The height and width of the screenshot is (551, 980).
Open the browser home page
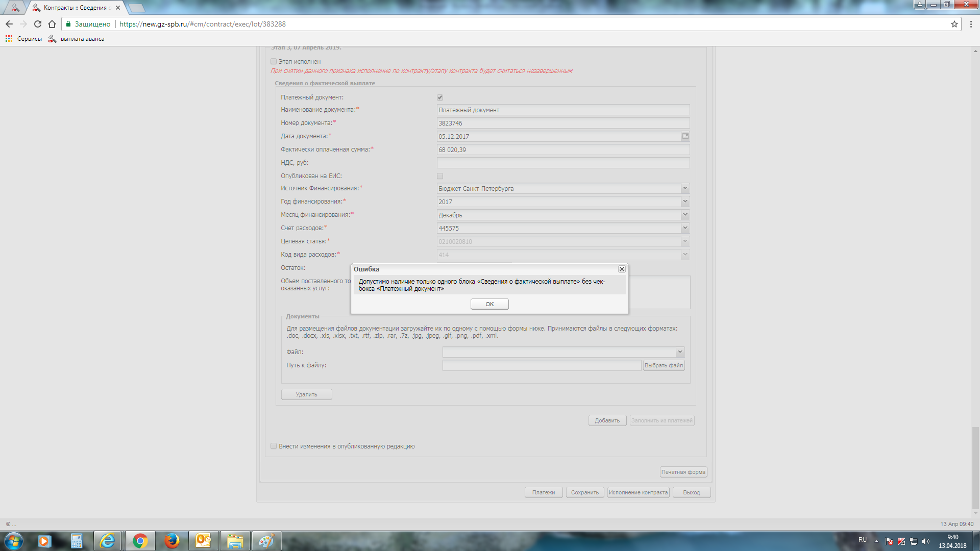click(52, 24)
